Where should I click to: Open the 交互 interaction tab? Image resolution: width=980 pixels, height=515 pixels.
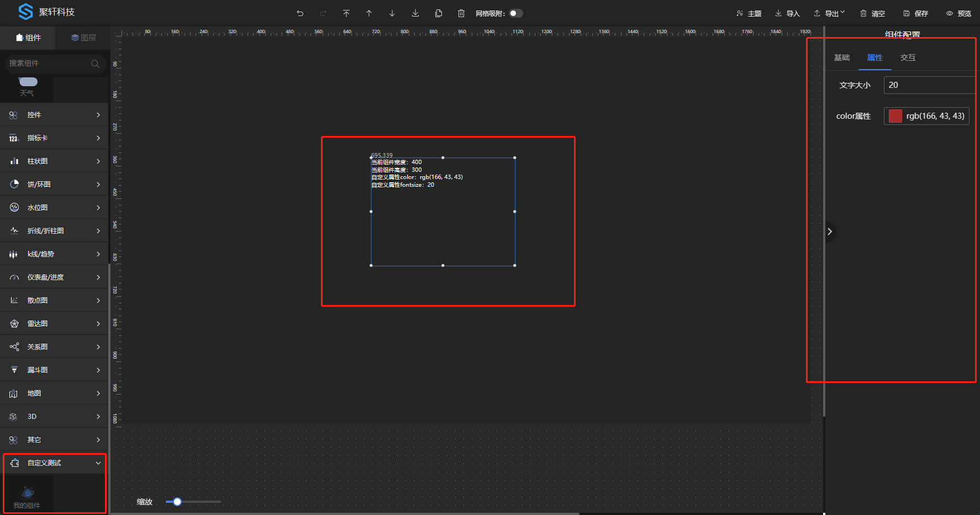pyautogui.click(x=908, y=57)
